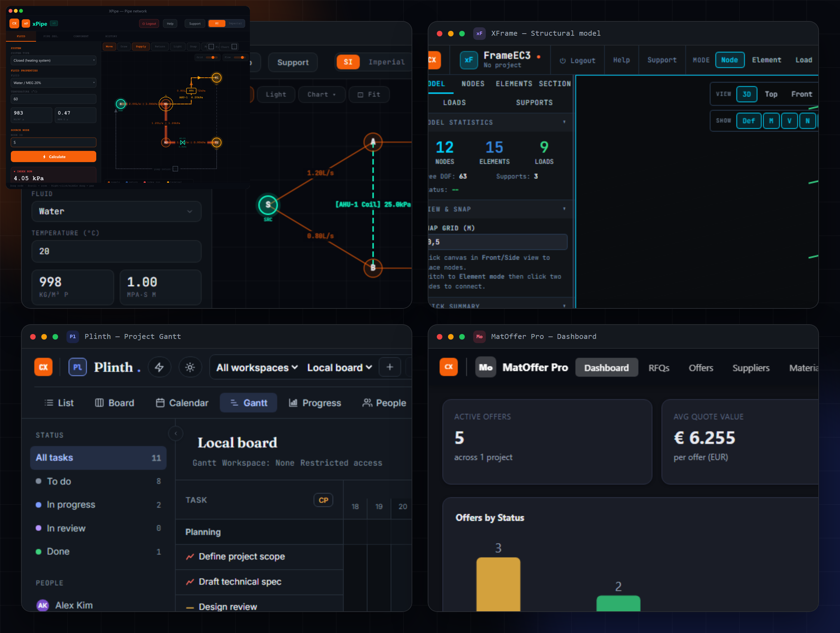Image resolution: width=840 pixels, height=633 pixels.
Task: Click the xP app icon in small XPipe window
Action: coord(26,23)
